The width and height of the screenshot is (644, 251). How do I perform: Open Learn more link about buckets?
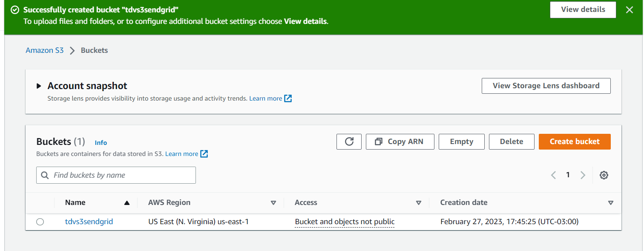click(x=181, y=154)
